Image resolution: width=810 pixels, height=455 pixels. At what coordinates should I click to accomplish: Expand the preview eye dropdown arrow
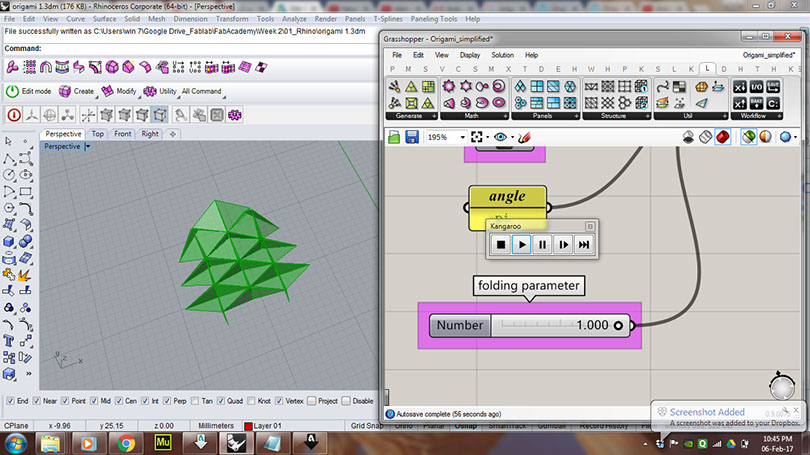512,137
